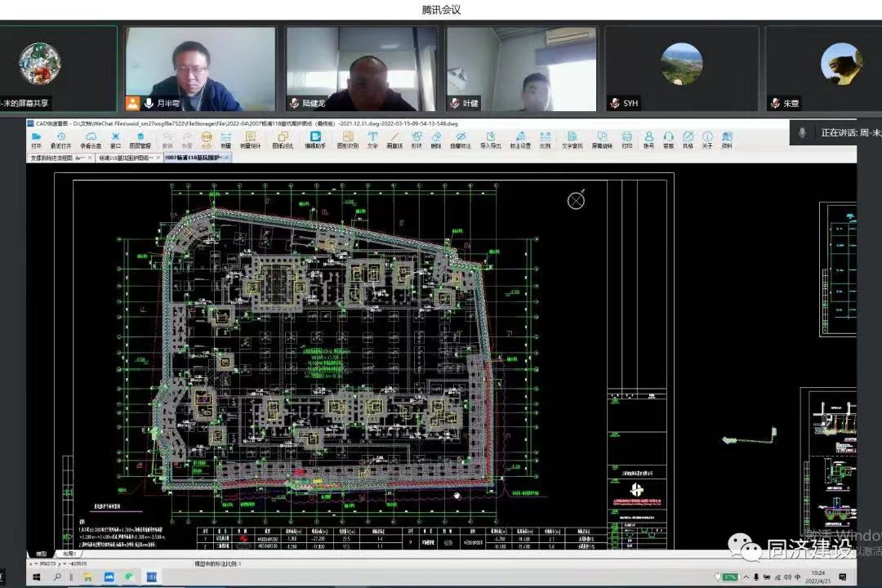Open the 风格 style options
882x588 pixels.
[688, 140]
